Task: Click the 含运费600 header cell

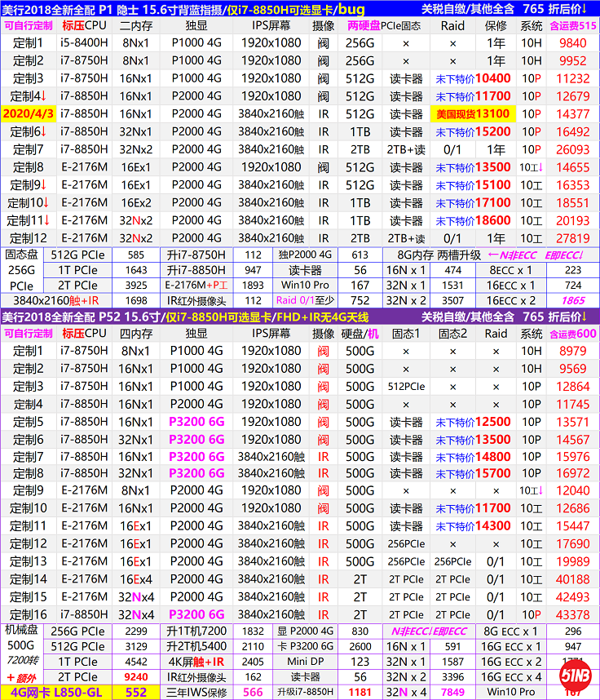Action: tap(571, 333)
